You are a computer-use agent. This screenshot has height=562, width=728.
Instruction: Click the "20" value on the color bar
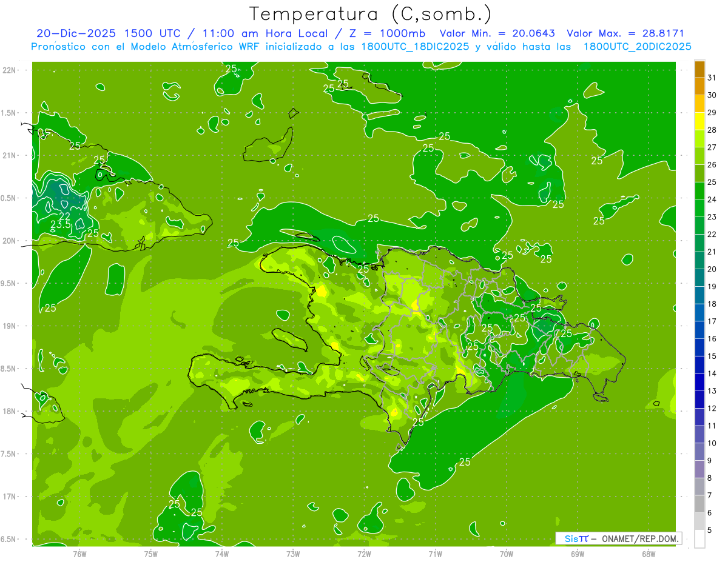click(712, 269)
